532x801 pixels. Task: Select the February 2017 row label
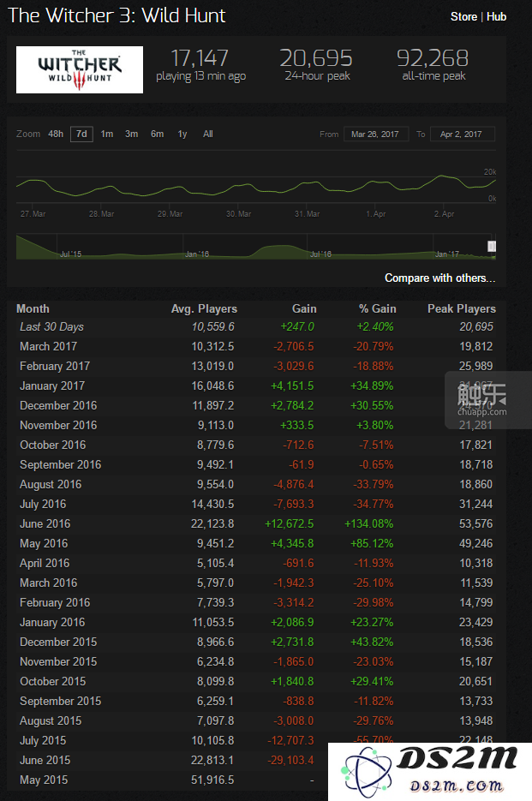coord(55,367)
